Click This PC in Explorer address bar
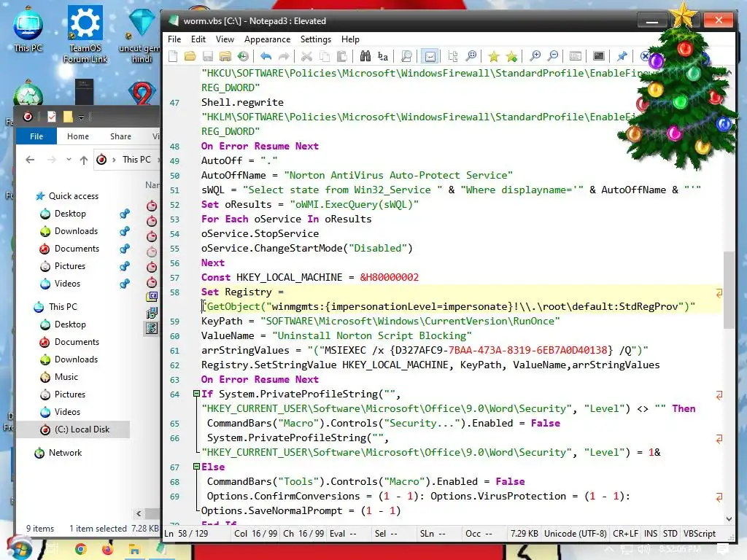 pos(136,160)
